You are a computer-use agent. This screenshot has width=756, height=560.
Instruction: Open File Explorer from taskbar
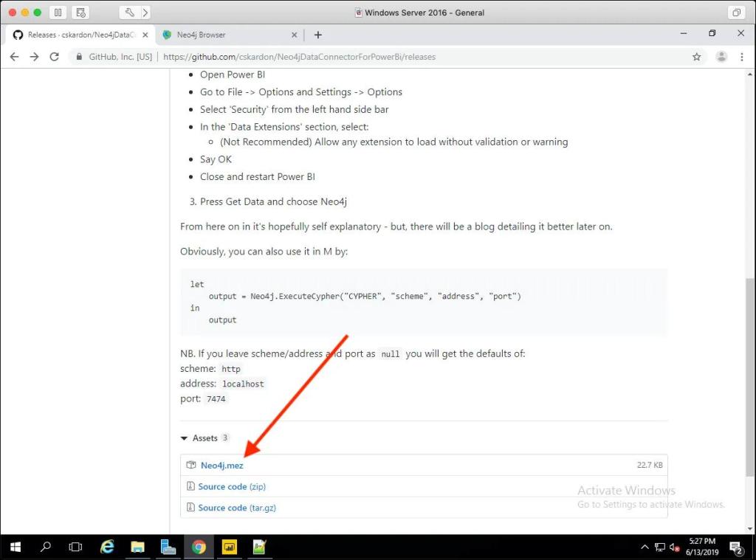(137, 547)
